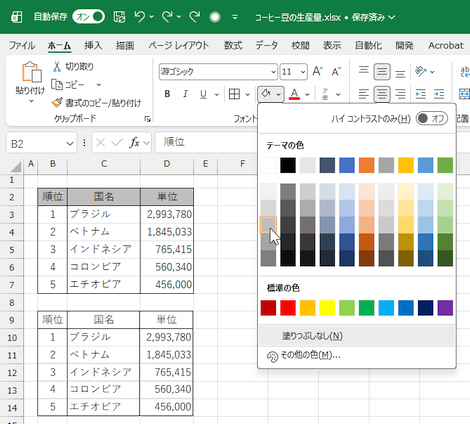Viewport: 470px width, 424px height.
Task: Click the Increase Indent icon
Action: tap(439, 94)
